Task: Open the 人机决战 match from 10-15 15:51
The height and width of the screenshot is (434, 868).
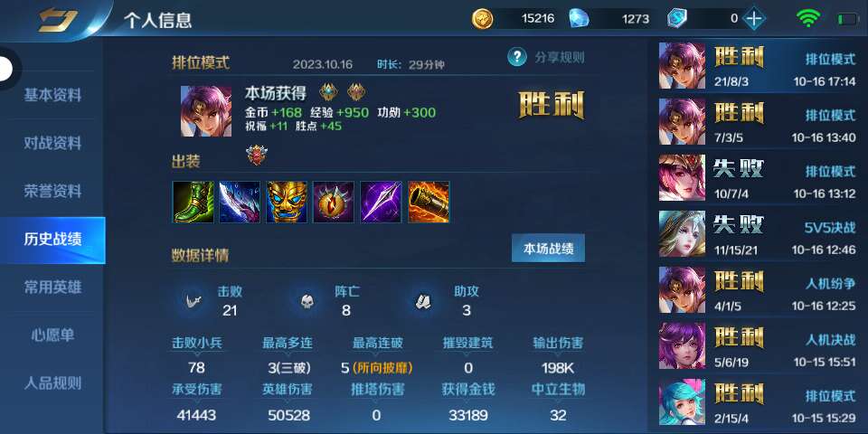Action: pyautogui.click(x=758, y=346)
